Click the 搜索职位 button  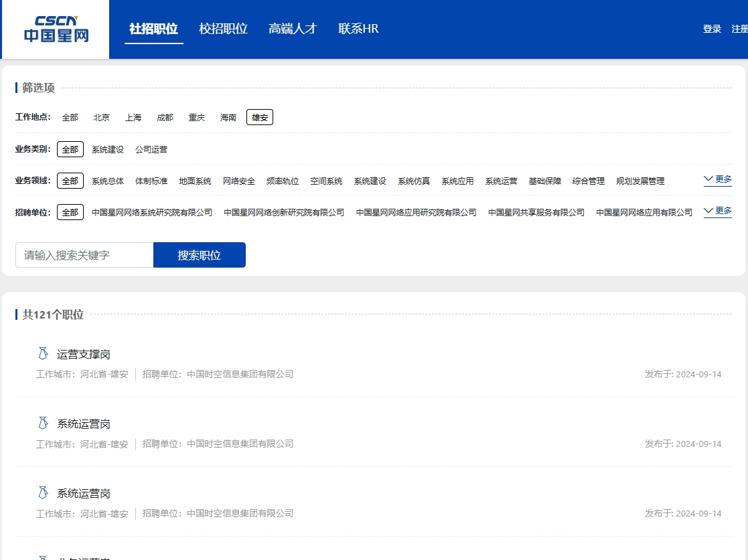click(200, 255)
